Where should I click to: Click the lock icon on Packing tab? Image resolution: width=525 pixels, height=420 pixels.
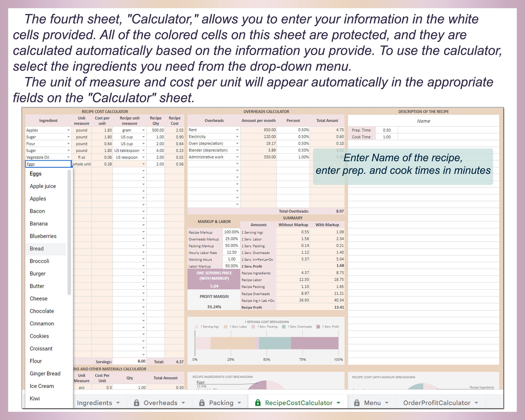(202, 403)
